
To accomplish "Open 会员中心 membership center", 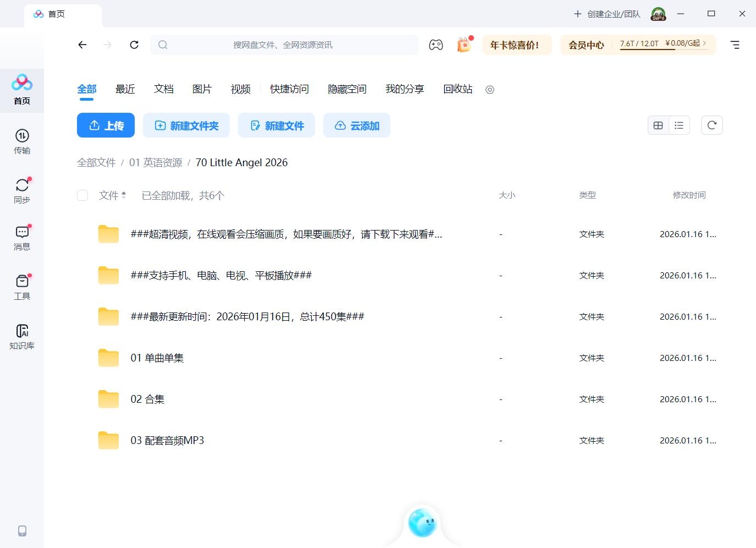I will (x=586, y=45).
